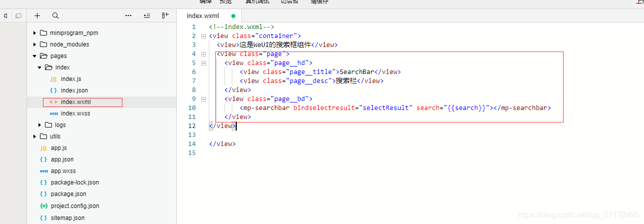This screenshot has width=644, height=224.
Task: Hide the file explorer panel
Action: tap(165, 16)
